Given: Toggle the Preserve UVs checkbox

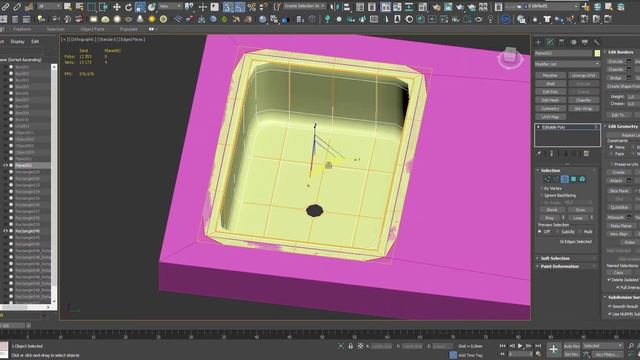Looking at the screenshot, I should tap(611, 164).
